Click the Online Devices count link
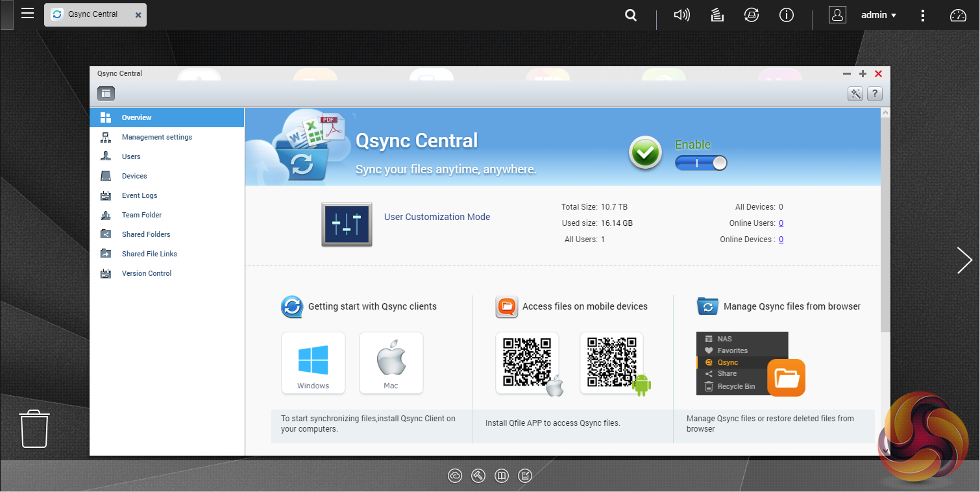 781,240
